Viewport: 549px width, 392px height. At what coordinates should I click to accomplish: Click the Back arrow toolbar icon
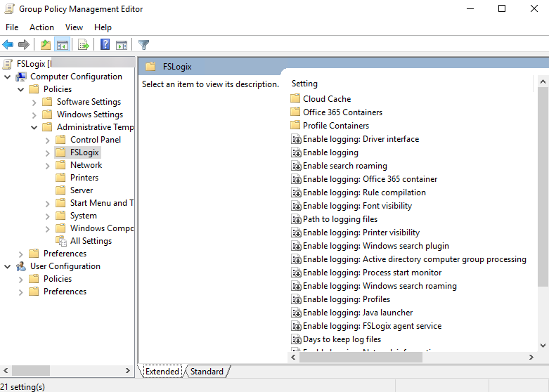pyautogui.click(x=8, y=45)
